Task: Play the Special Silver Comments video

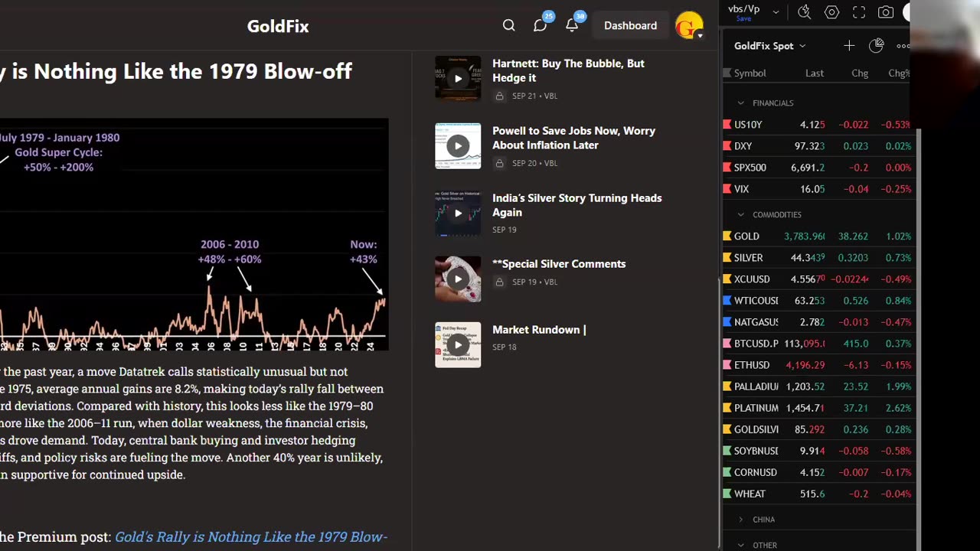Action: pyautogui.click(x=458, y=279)
